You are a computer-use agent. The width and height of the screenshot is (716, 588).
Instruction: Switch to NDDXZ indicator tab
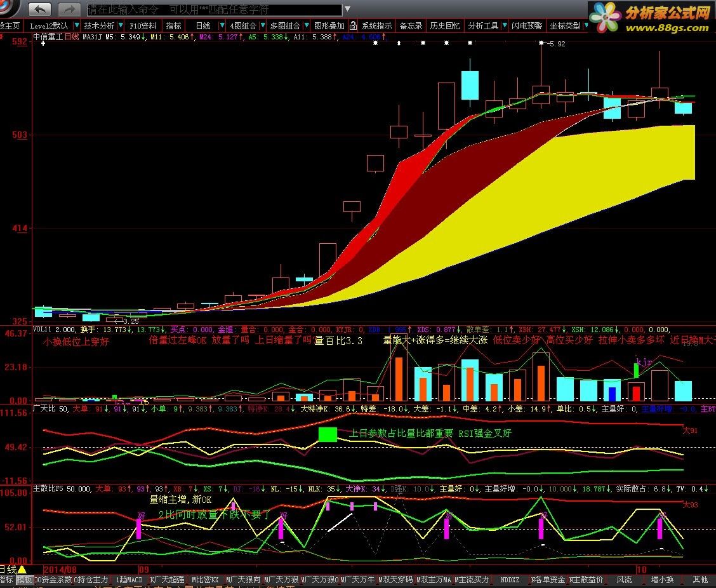pyautogui.click(x=510, y=579)
